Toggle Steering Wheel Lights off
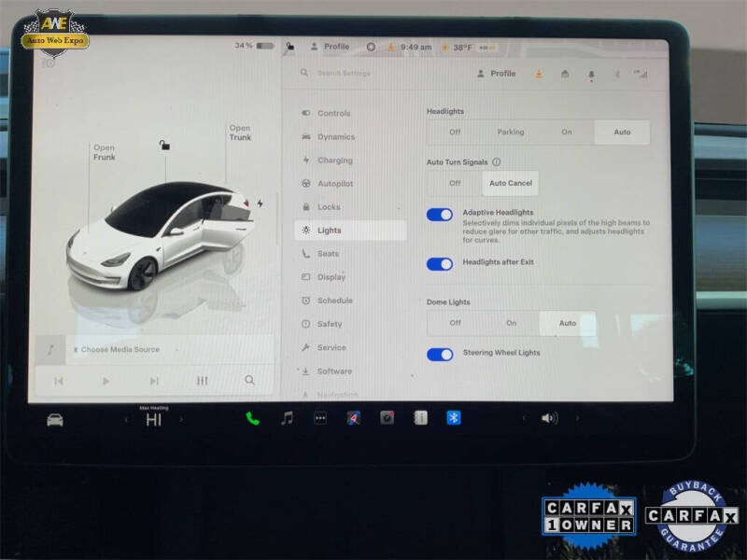This screenshot has width=747, height=560. 438,355
